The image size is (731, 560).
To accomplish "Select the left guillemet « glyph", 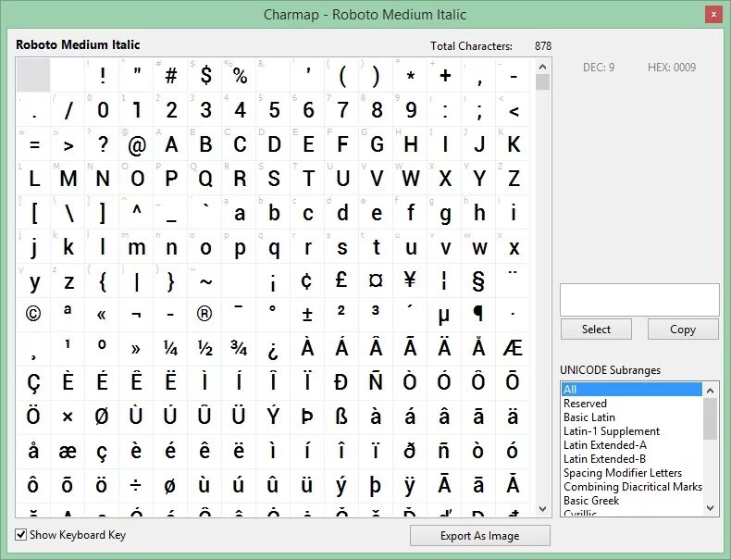I will click(103, 316).
